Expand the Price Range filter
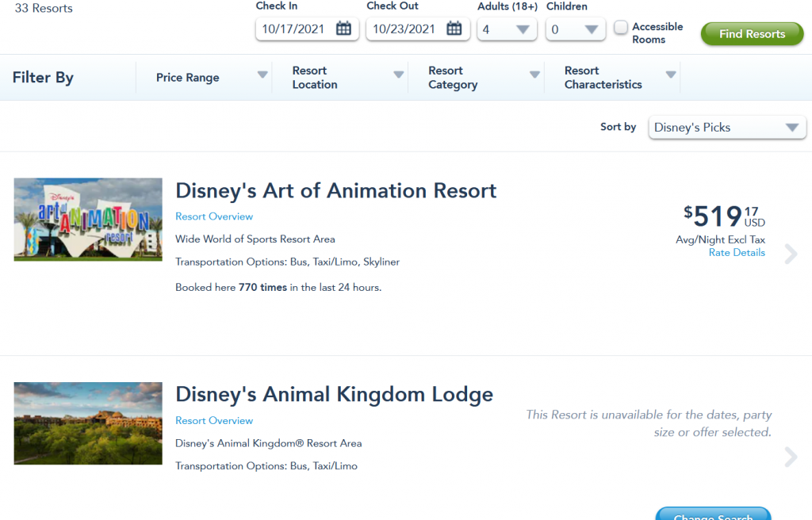Image resolution: width=812 pixels, height=520 pixels. pyautogui.click(x=204, y=77)
